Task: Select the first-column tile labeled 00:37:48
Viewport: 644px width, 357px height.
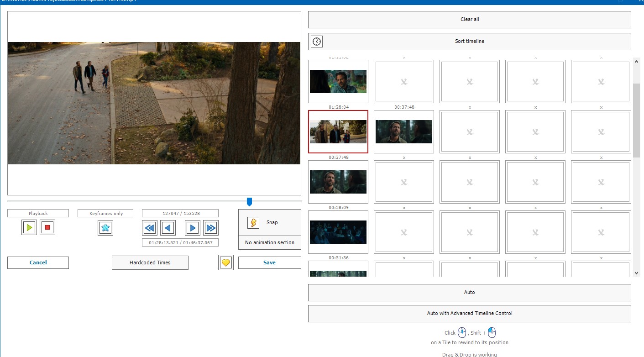Action: pyautogui.click(x=338, y=182)
